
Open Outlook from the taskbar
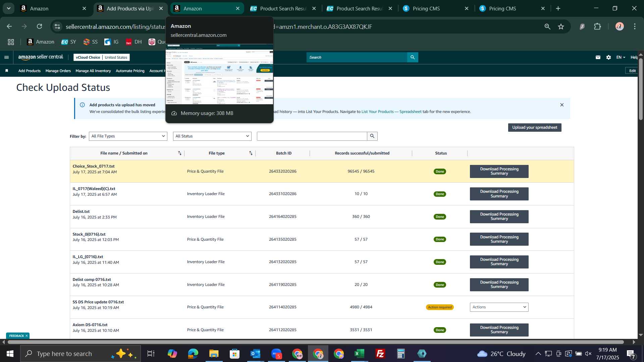(255, 354)
